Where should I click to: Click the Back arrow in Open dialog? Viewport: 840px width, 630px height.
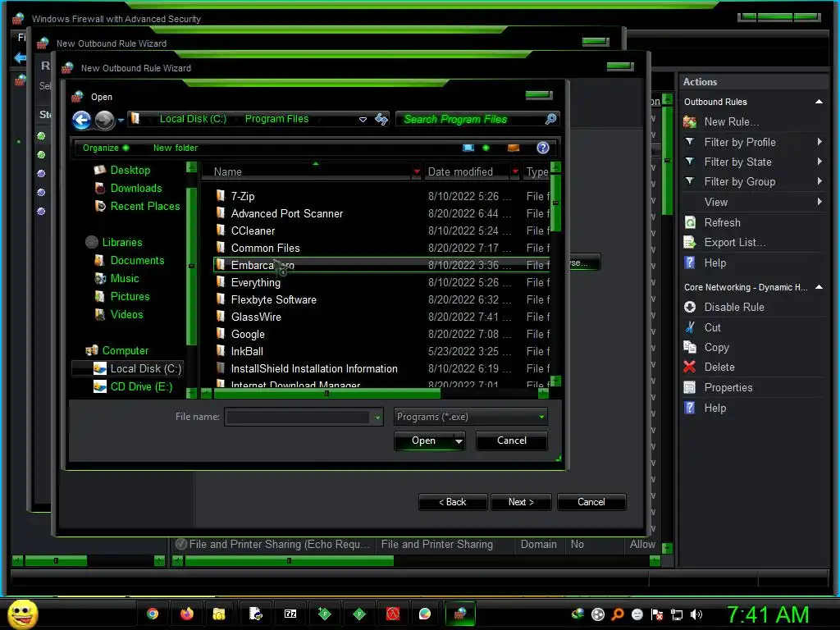click(81, 120)
